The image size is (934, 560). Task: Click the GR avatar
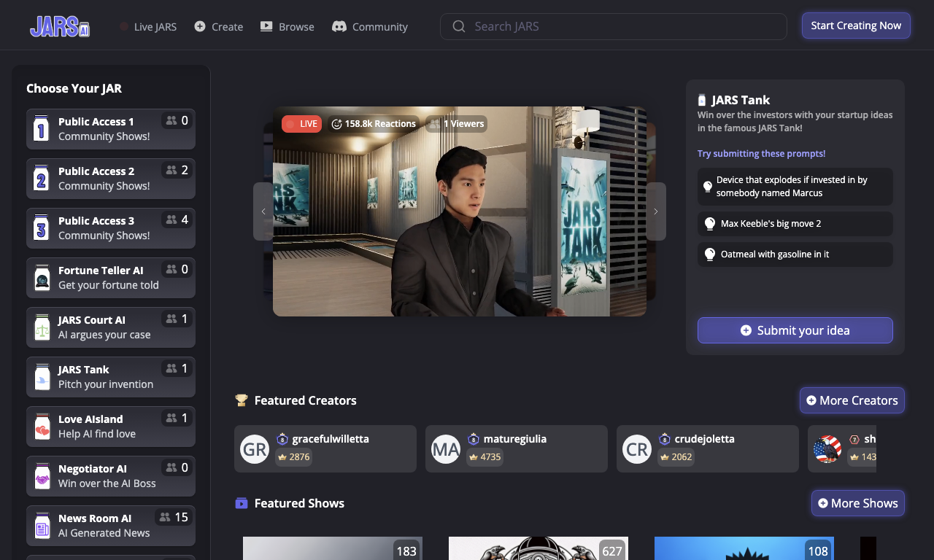[255, 449]
